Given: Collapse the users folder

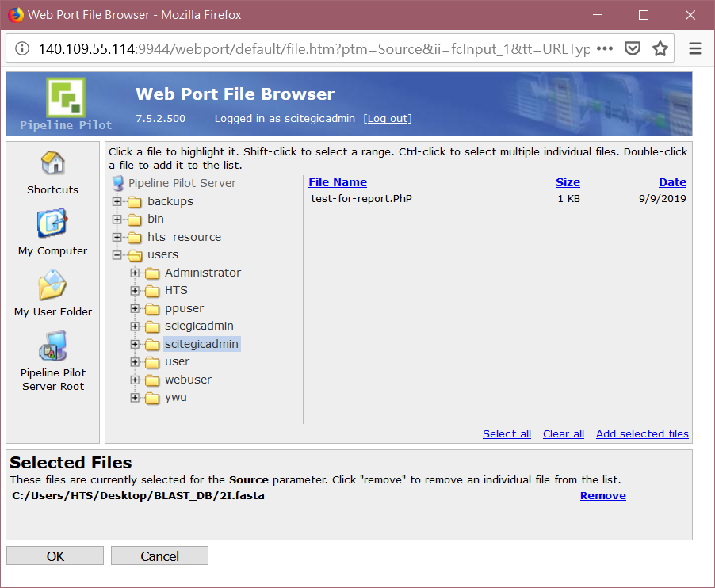Looking at the screenshot, I should (x=117, y=255).
